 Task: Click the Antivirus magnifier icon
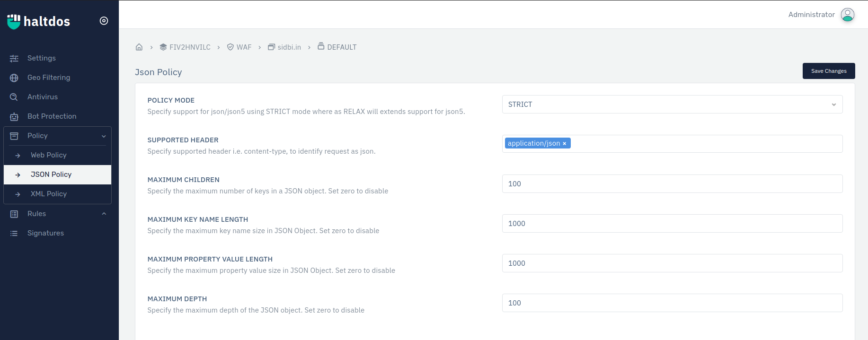14,97
